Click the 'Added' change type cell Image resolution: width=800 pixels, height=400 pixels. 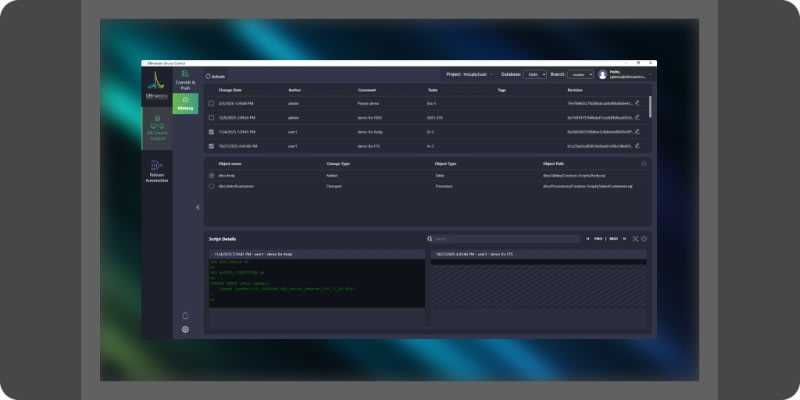pyautogui.click(x=332, y=175)
